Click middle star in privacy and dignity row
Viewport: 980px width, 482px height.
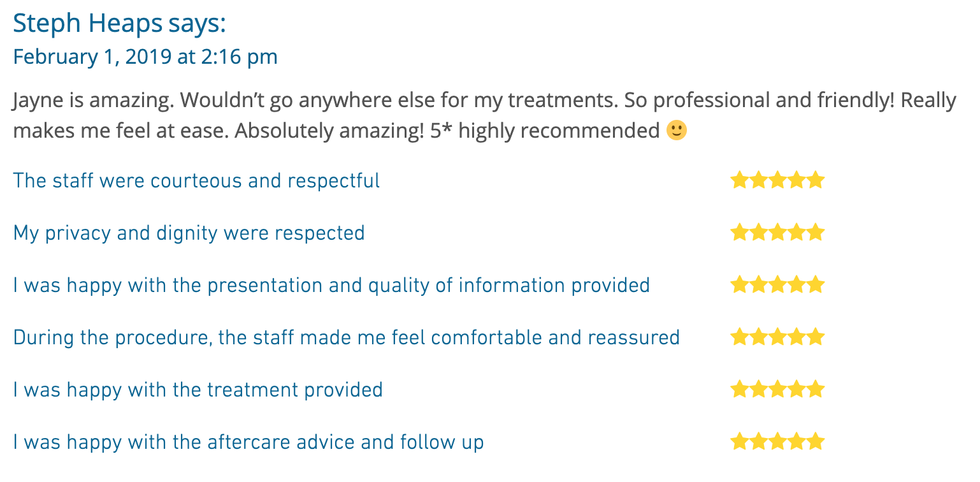coord(777,233)
